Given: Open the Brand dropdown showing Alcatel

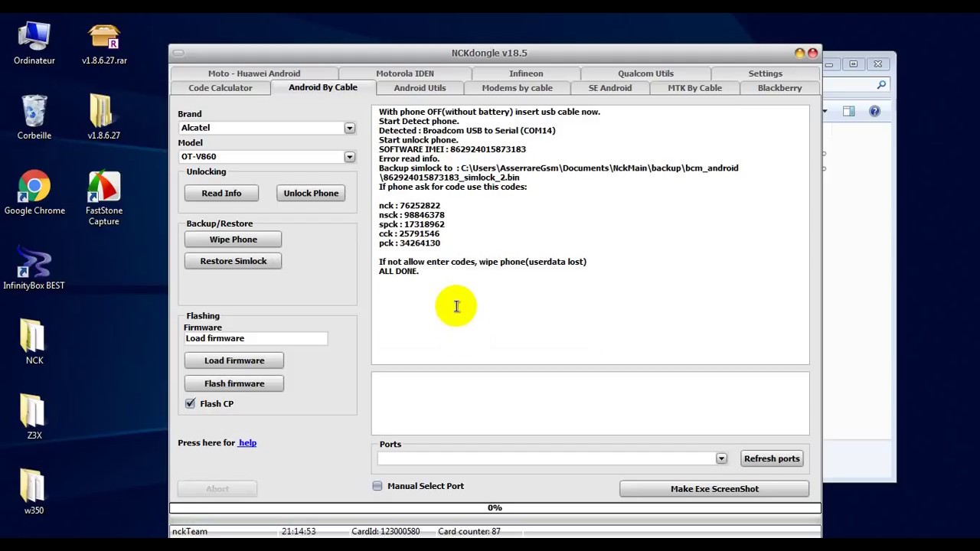Looking at the screenshot, I should pos(349,128).
